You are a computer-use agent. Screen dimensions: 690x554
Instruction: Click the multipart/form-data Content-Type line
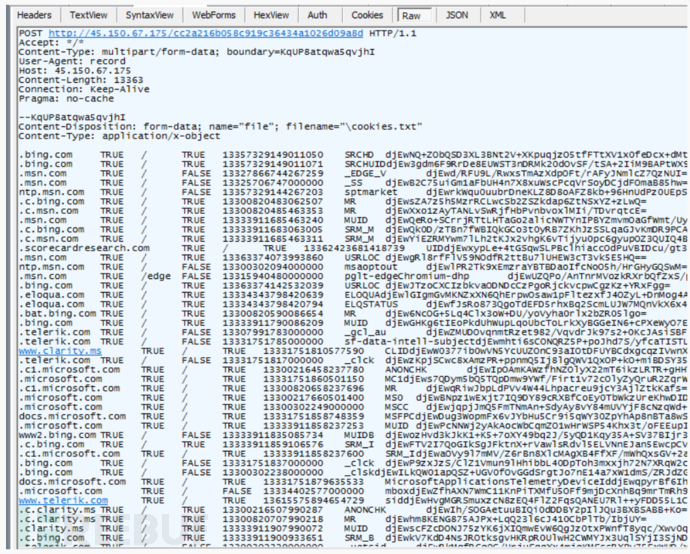point(197,52)
